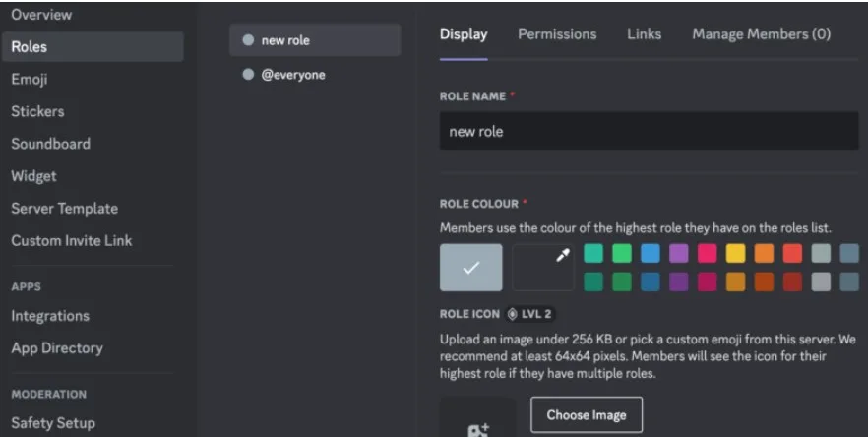Switch to the Display tab

464,34
